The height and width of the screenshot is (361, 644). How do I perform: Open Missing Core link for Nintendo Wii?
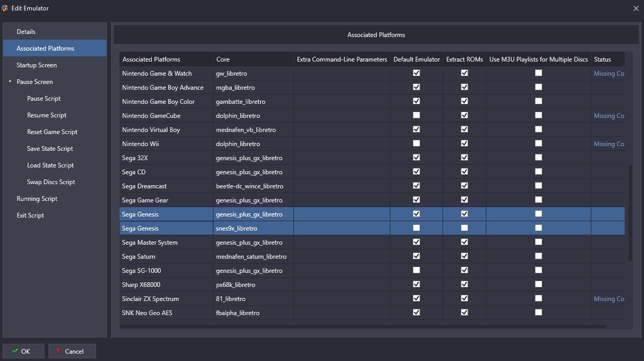coord(609,144)
